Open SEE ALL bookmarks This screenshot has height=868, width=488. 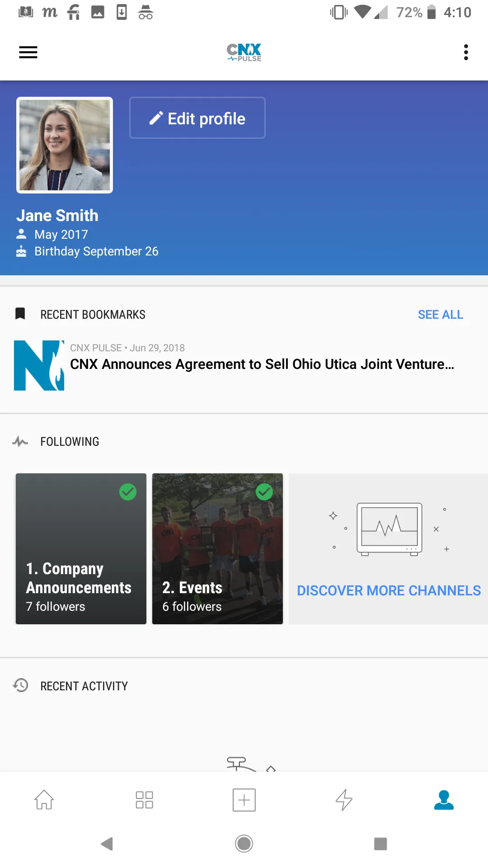441,315
